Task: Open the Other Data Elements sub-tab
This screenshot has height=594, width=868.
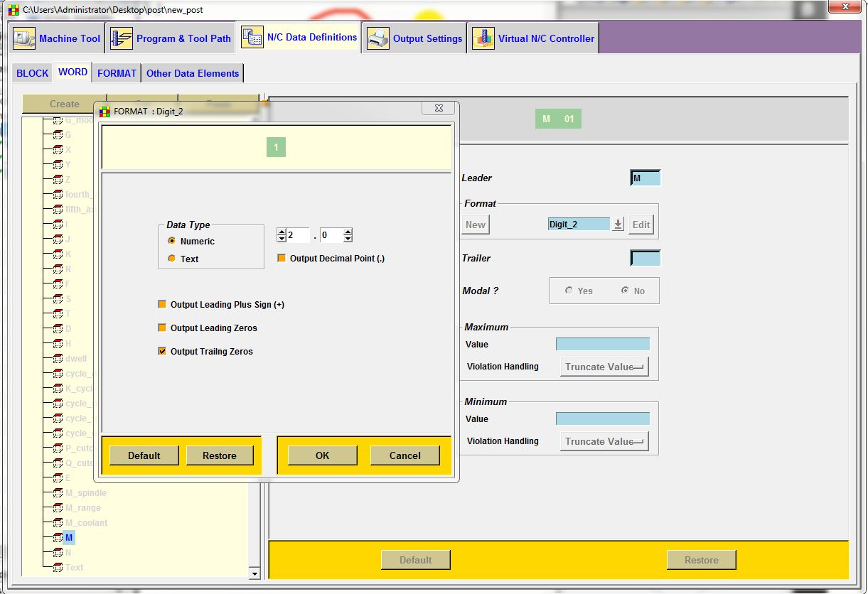Action: (x=193, y=73)
